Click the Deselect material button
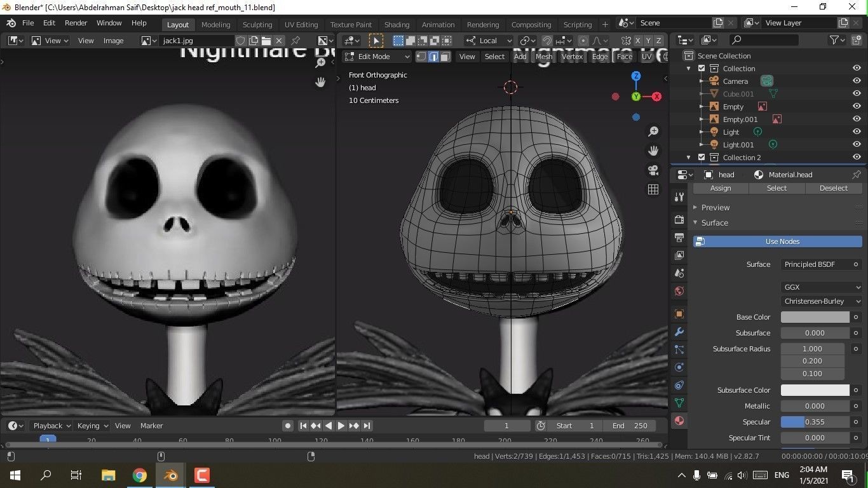This screenshot has width=868, height=488. point(834,188)
